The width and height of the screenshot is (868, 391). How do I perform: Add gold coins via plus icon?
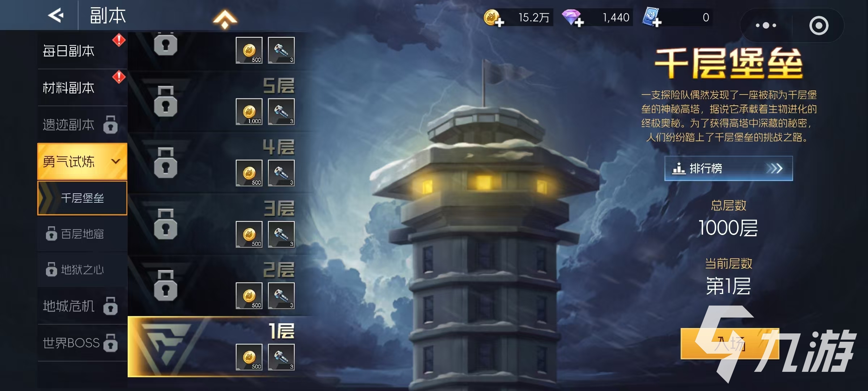coord(493,18)
